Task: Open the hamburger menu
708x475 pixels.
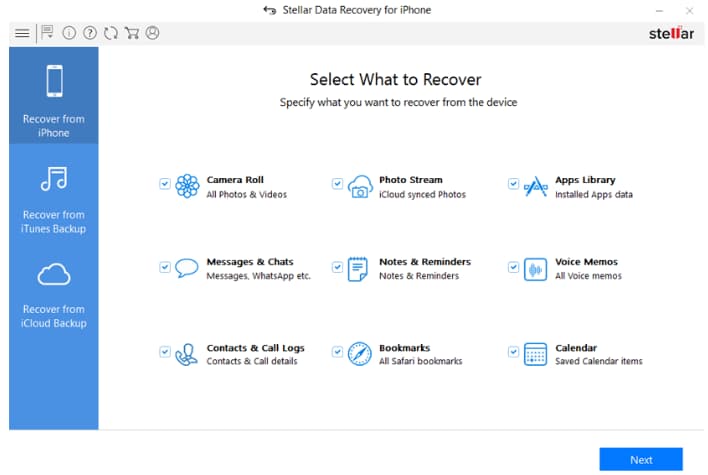Action: coord(22,33)
